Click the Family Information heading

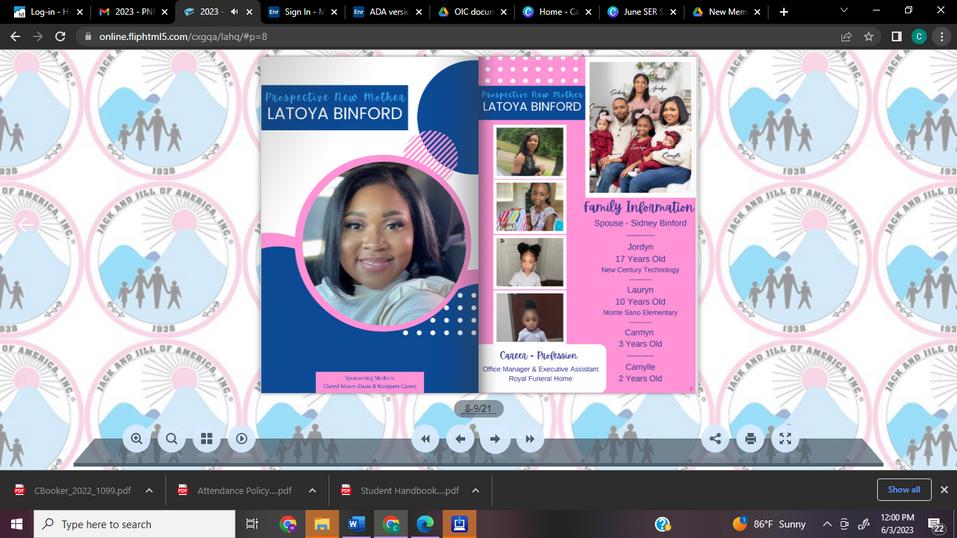[x=639, y=207]
